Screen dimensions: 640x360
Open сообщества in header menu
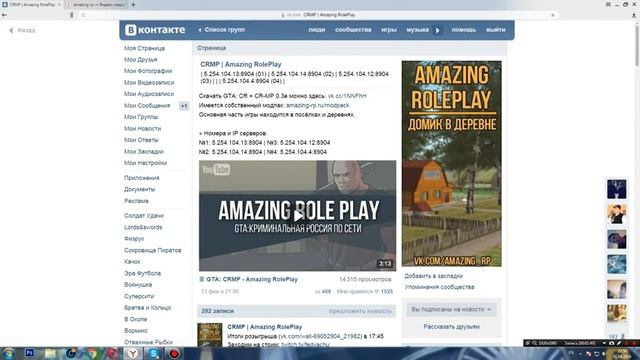click(x=353, y=30)
